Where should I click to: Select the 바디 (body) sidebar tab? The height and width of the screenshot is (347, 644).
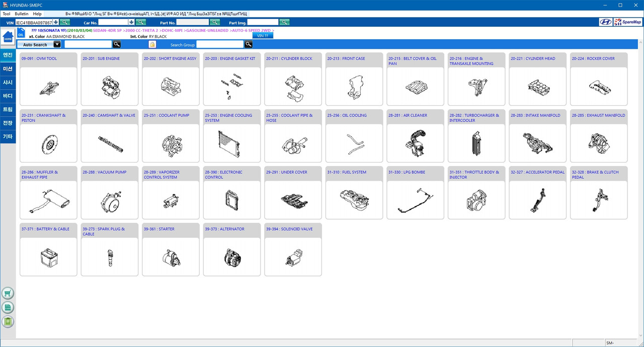coord(8,96)
